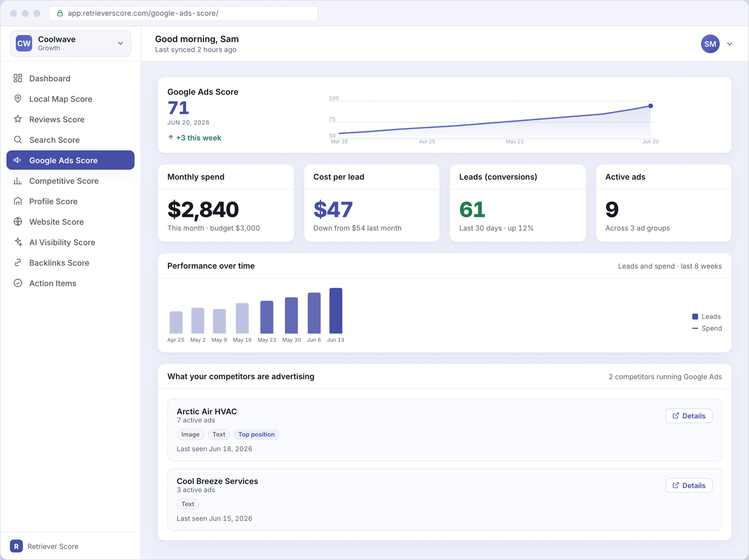This screenshot has width=749, height=560.
Task: Click the Cost per lead $47 value
Action: (333, 209)
